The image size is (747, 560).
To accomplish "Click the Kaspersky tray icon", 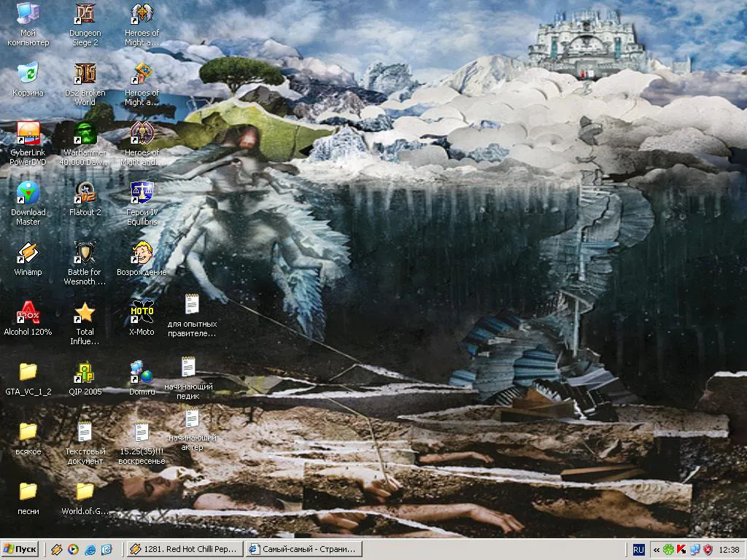I will pyautogui.click(x=682, y=550).
